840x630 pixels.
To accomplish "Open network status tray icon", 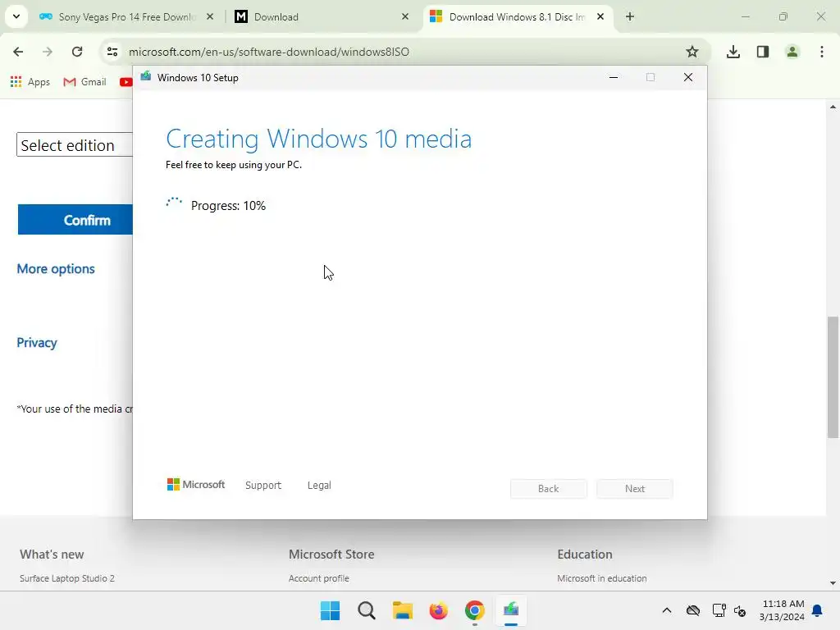I will click(719, 610).
